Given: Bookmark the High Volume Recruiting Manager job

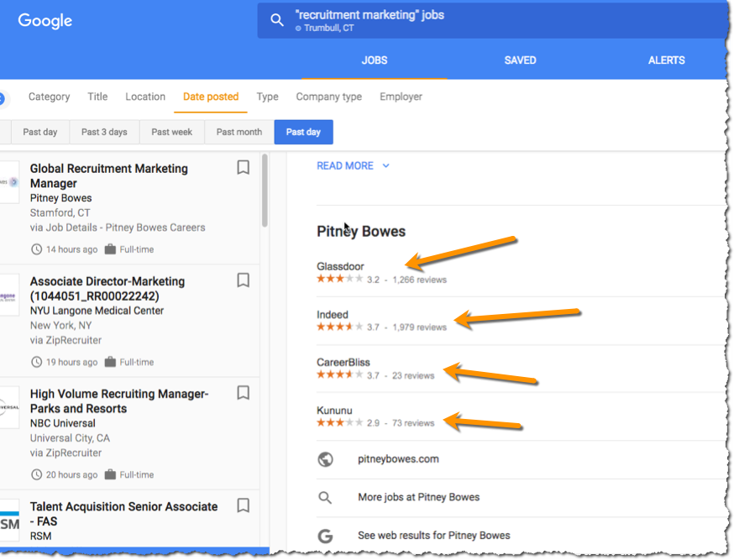Looking at the screenshot, I should [243, 393].
